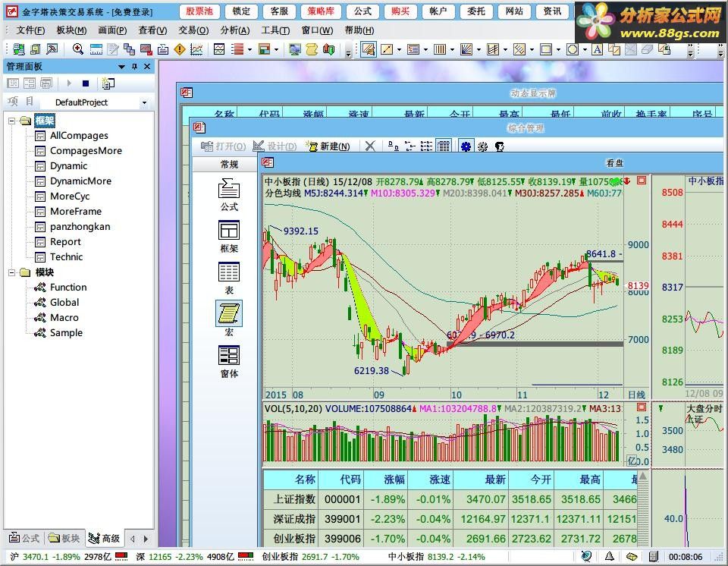The width and height of the screenshot is (728, 566).
Task: Click the 策略库 button
Action: (320, 11)
